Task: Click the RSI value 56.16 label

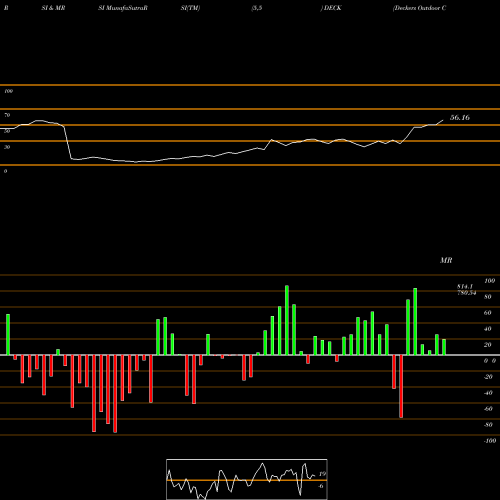Action: click(x=460, y=117)
